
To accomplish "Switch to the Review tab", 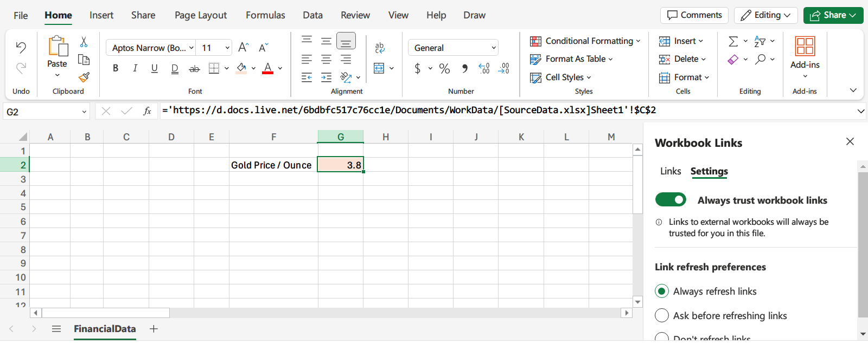I will click(x=355, y=15).
